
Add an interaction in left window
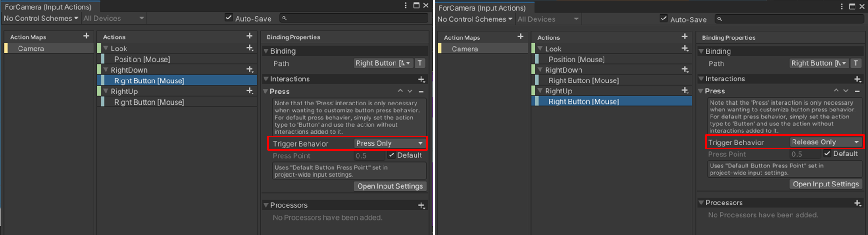421,80
